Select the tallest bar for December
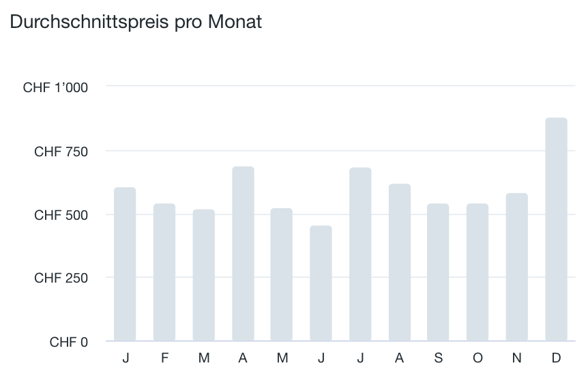The width and height of the screenshot is (588, 385). click(556, 229)
